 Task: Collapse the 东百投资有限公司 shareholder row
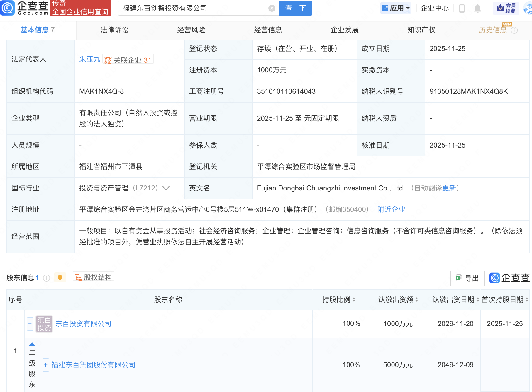click(29, 324)
